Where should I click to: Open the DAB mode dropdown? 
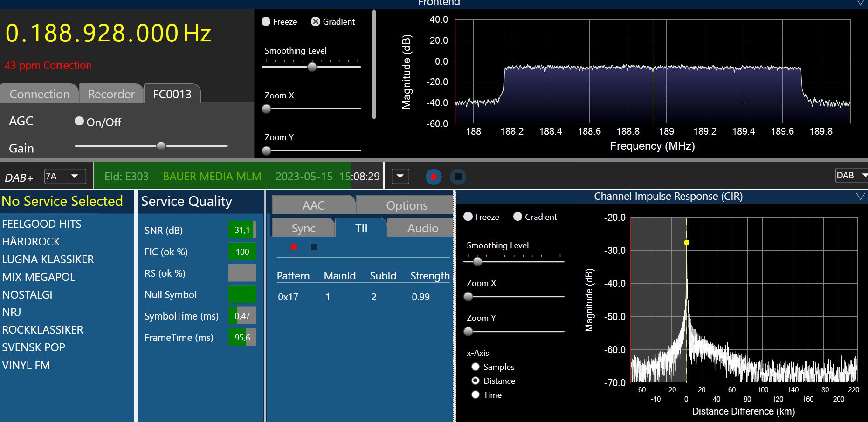click(x=852, y=176)
